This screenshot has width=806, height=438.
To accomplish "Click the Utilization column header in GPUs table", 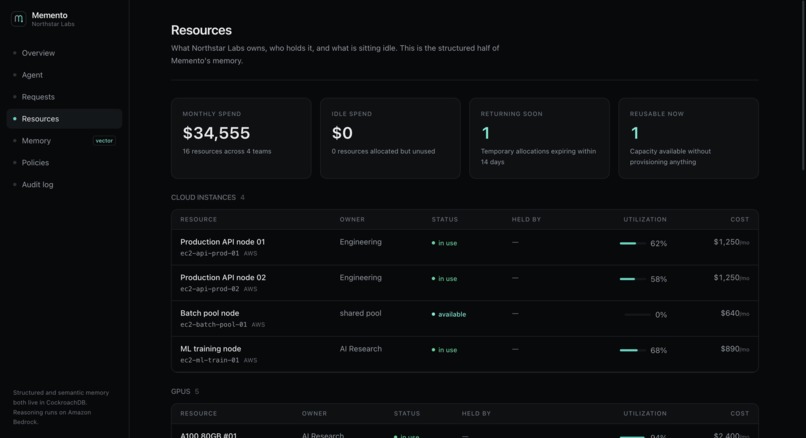I will [645, 413].
